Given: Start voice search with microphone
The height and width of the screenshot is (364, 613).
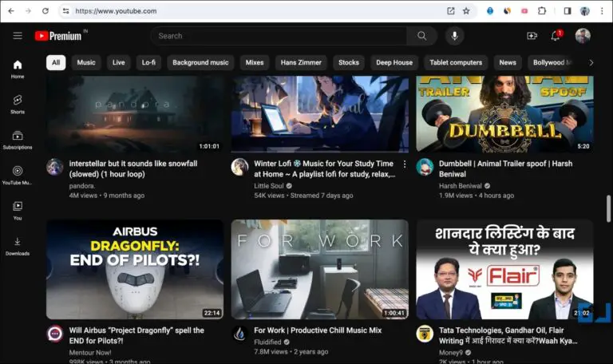Looking at the screenshot, I should pyautogui.click(x=454, y=36).
